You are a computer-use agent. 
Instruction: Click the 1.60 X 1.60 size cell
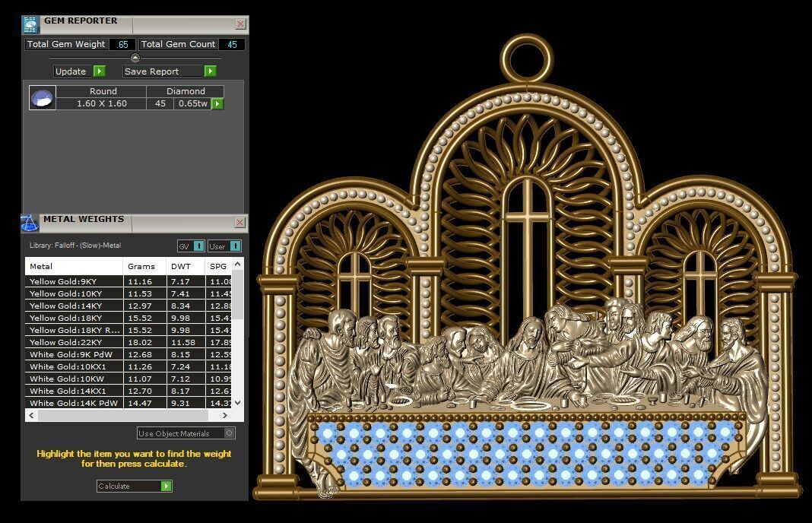pos(102,103)
